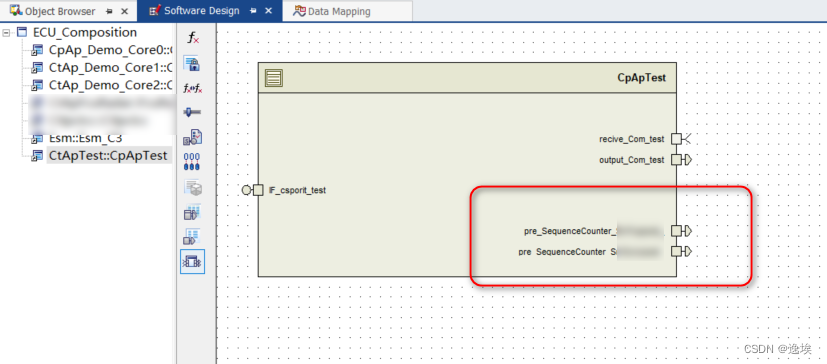Pin the Software Design panel
The width and height of the screenshot is (827, 364).
(x=253, y=11)
